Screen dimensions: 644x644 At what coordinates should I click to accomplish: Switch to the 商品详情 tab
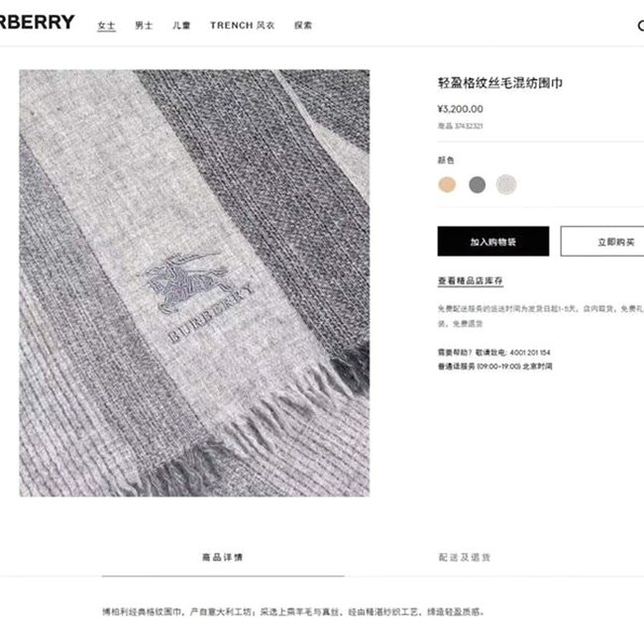223,558
